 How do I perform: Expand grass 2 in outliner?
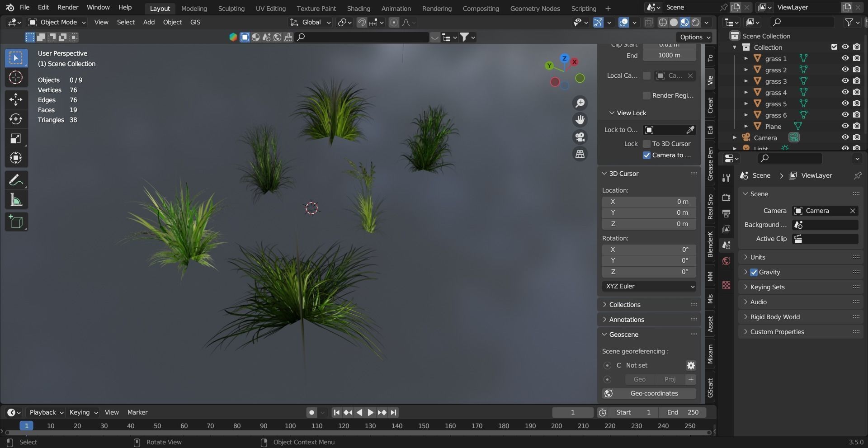(x=746, y=70)
